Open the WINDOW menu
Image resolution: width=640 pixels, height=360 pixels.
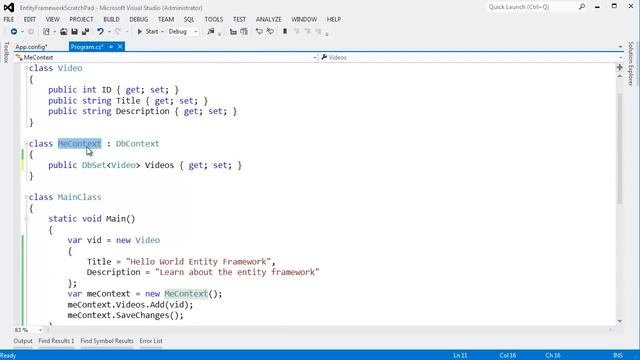(x=304, y=19)
